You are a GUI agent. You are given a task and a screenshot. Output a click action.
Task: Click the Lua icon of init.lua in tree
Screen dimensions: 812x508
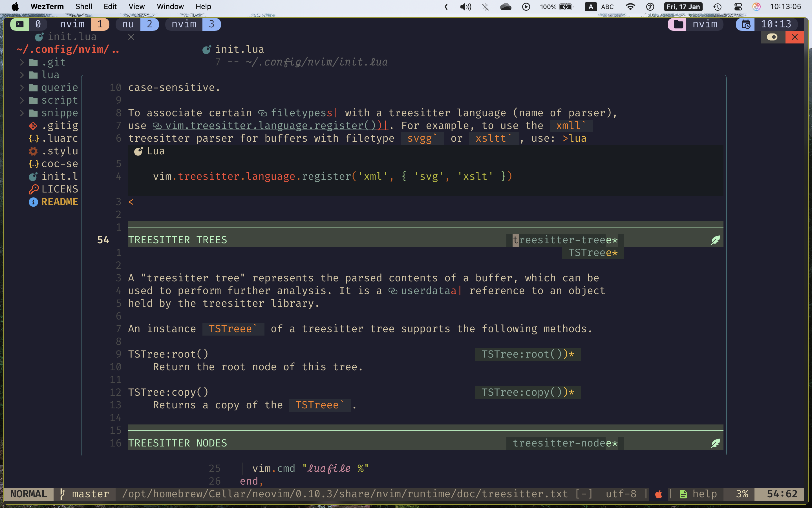pyautogui.click(x=33, y=176)
